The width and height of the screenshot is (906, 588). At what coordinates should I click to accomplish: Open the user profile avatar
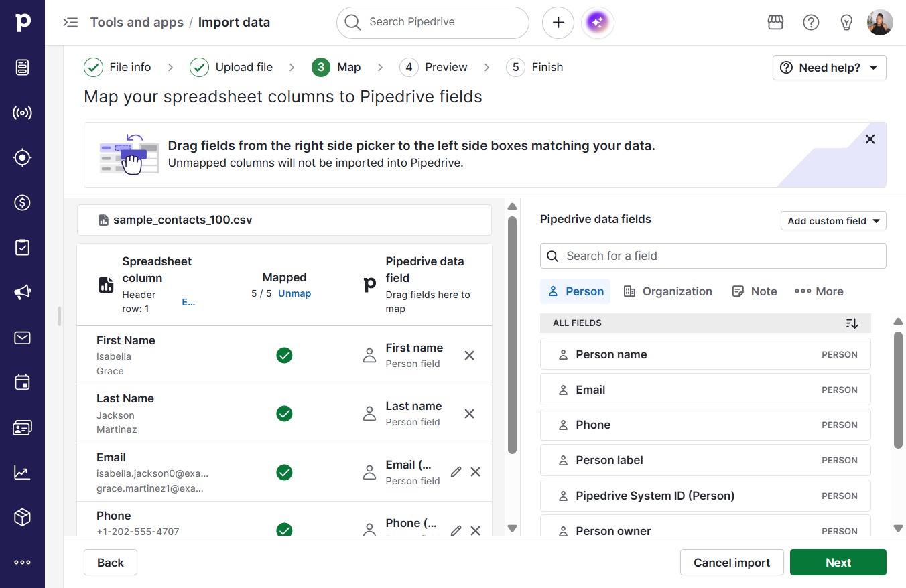880,23
